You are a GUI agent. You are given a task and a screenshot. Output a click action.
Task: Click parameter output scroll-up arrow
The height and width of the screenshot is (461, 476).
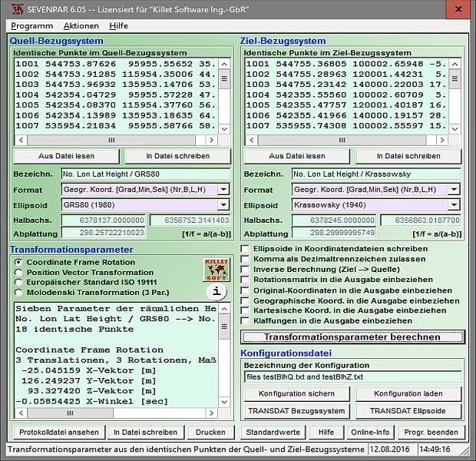[224, 309]
